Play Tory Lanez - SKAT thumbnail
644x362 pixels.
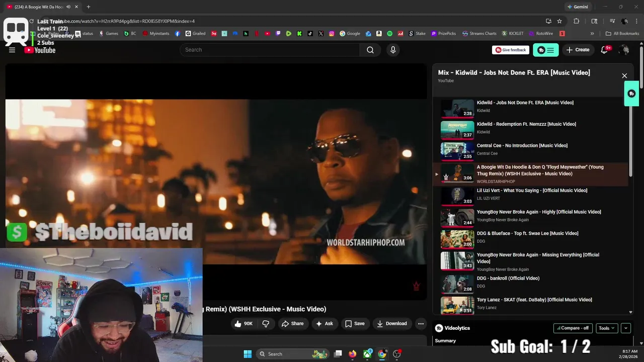[457, 305]
